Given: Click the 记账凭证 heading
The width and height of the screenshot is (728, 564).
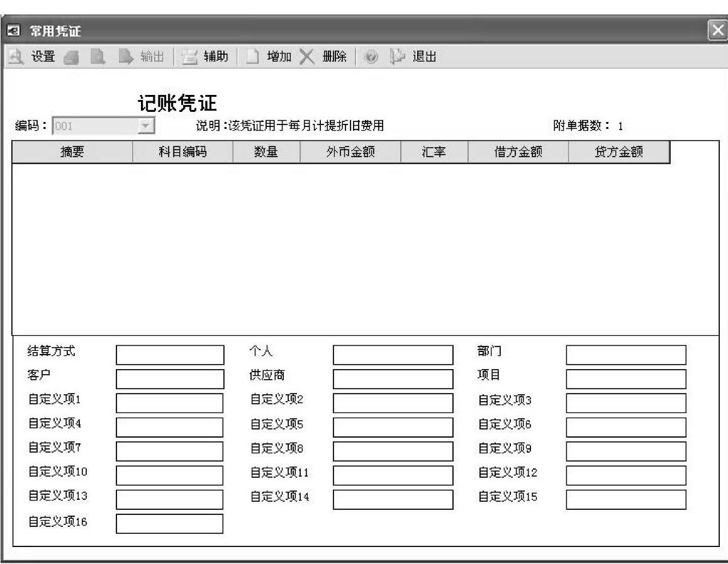Looking at the screenshot, I should pyautogui.click(x=177, y=103).
